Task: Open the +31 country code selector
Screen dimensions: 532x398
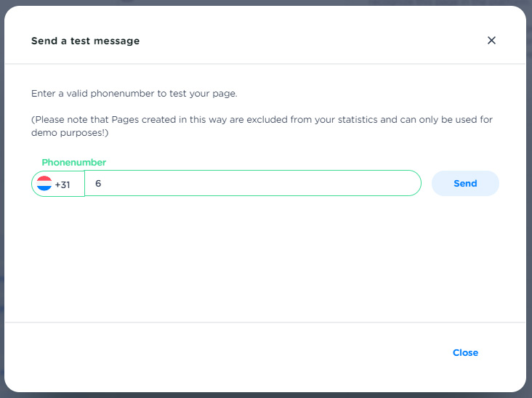Action: click(x=58, y=184)
